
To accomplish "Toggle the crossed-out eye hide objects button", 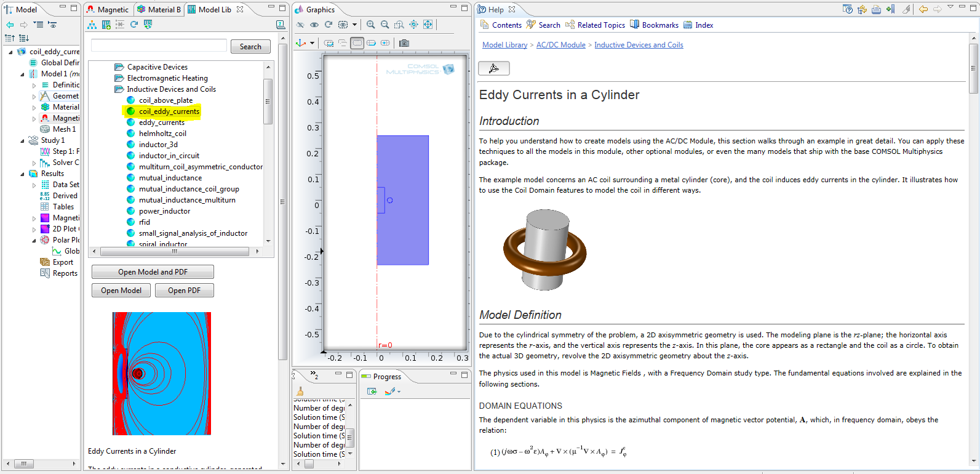I will (x=300, y=25).
